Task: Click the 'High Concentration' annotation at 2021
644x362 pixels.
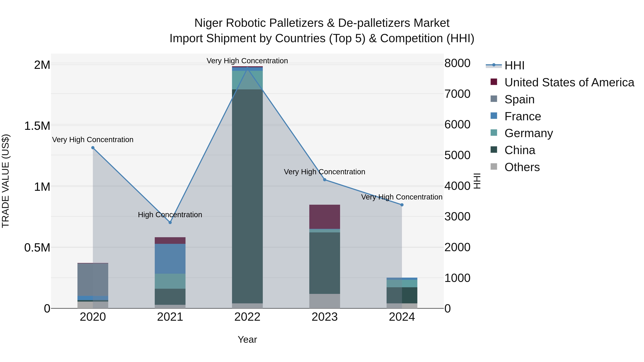Action: pyautogui.click(x=170, y=215)
